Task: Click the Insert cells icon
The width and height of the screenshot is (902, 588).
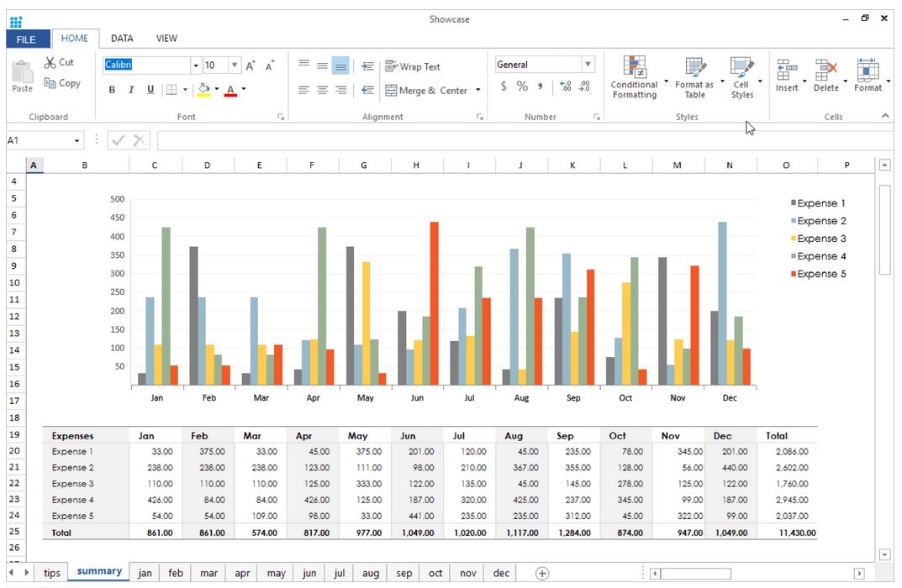Action: click(x=786, y=70)
